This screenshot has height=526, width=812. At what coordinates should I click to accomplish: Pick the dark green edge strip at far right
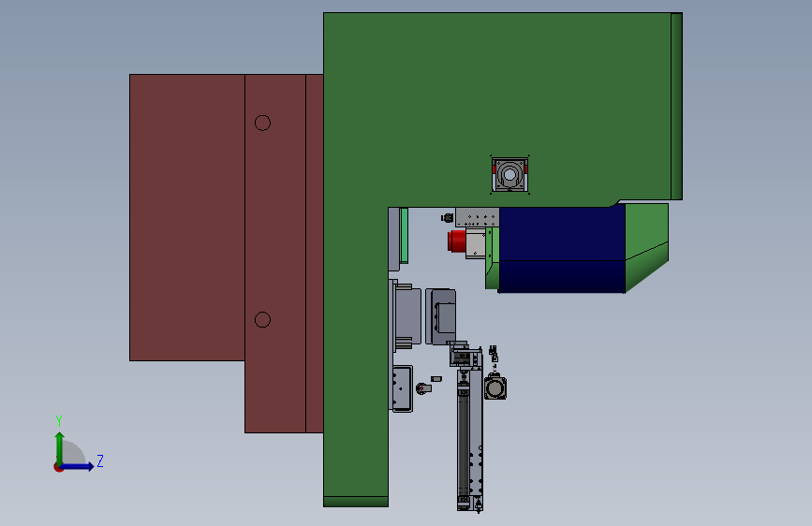coord(677,106)
